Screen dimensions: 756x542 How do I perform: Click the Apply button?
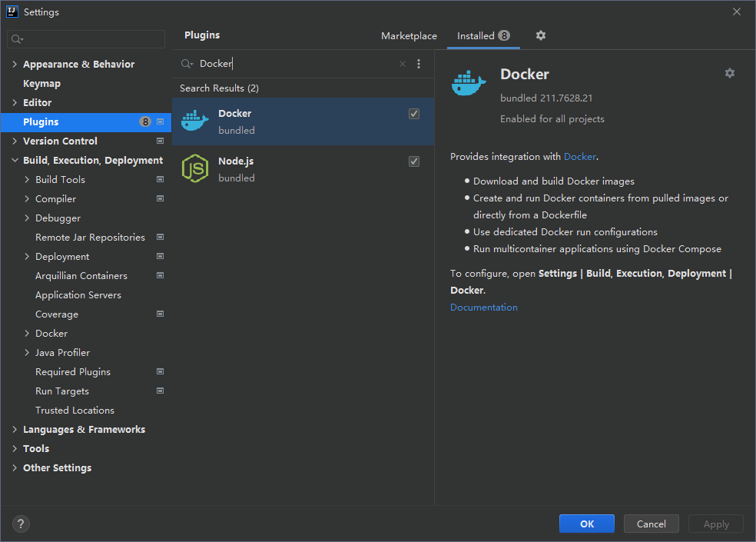coord(716,524)
